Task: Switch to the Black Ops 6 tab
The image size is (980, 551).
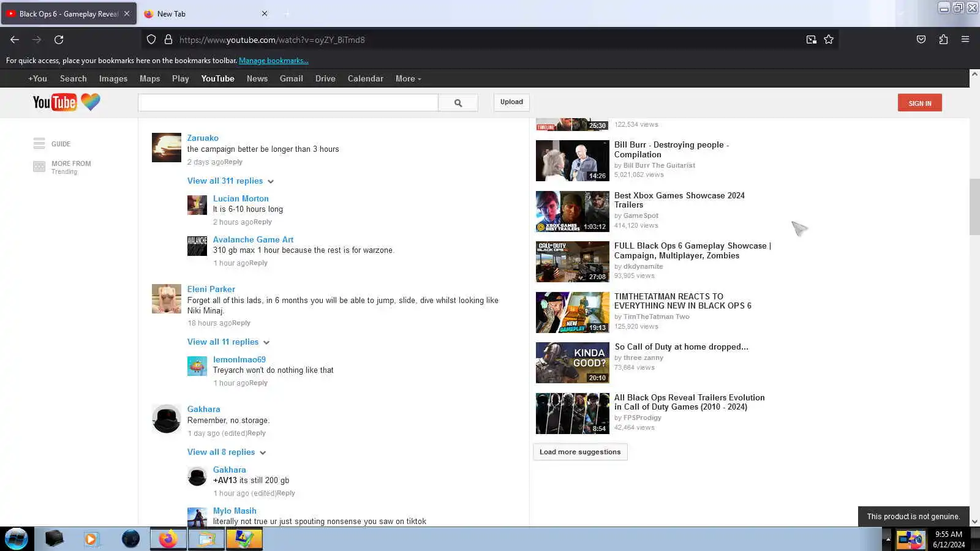Action: click(x=69, y=13)
